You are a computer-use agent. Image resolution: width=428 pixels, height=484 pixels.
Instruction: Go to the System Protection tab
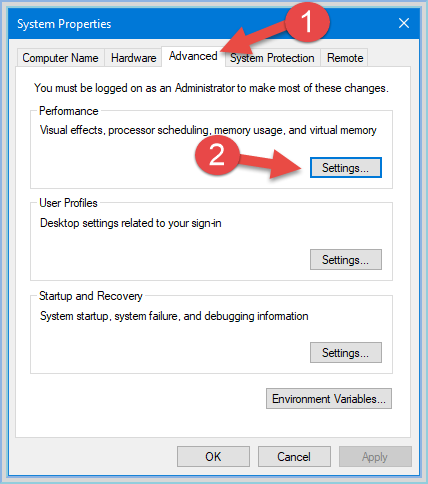click(x=272, y=58)
